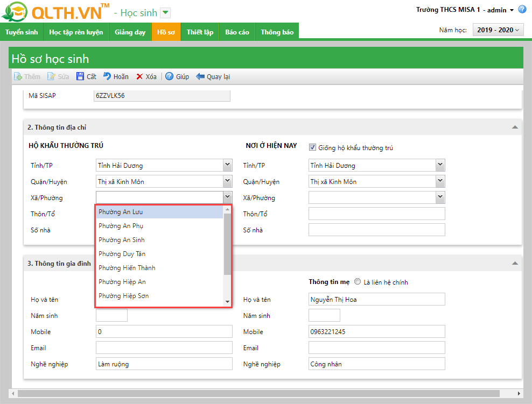Click mother's Năm sinh field
532x404 pixels.
tap(324, 315)
